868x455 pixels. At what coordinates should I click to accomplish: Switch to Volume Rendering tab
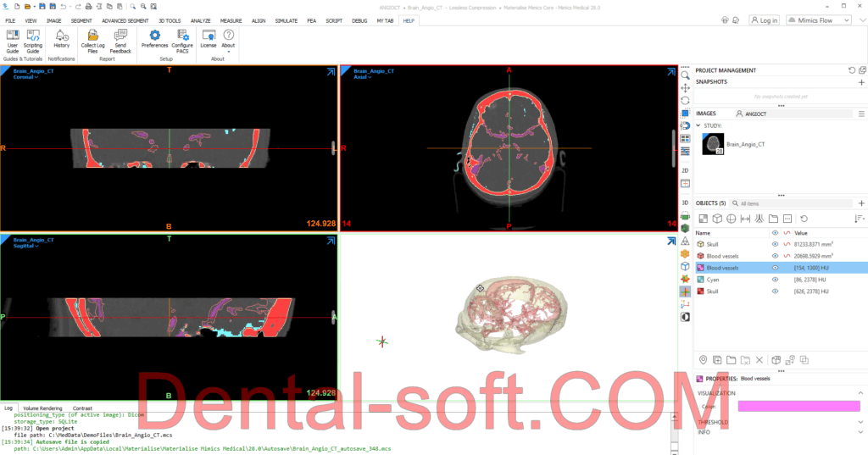click(42, 408)
